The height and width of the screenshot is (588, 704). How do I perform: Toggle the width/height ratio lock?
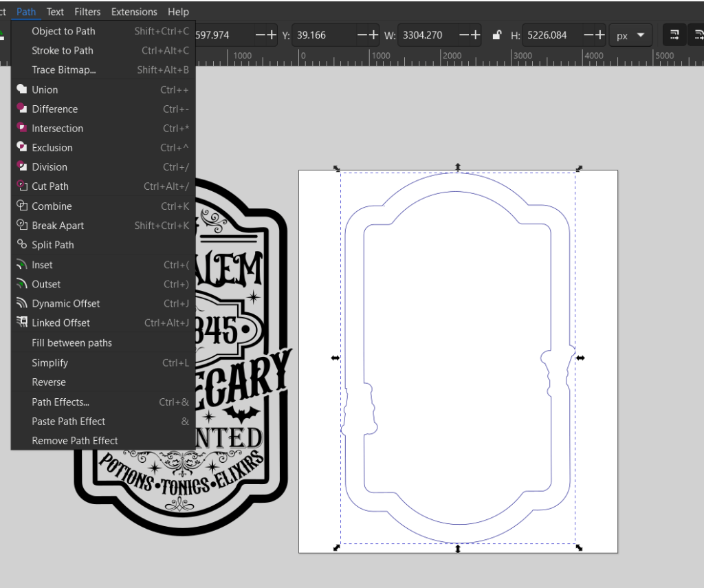pos(496,35)
